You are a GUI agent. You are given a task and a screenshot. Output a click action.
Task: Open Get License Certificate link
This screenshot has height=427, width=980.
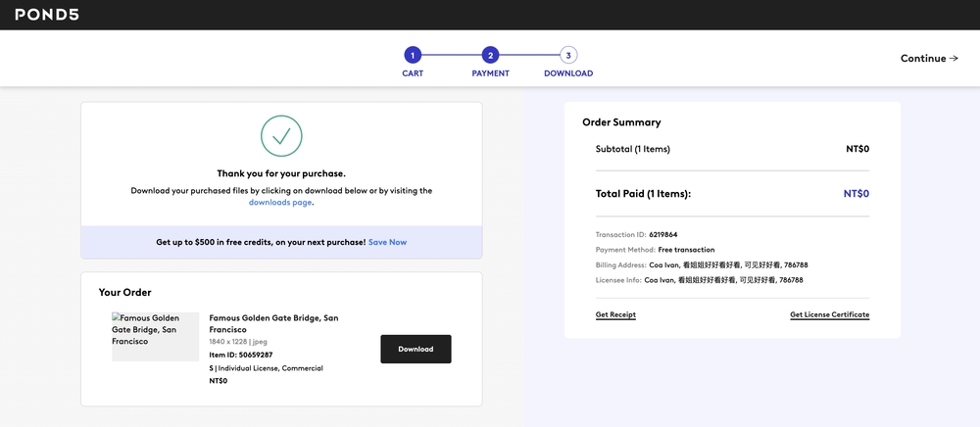point(829,314)
